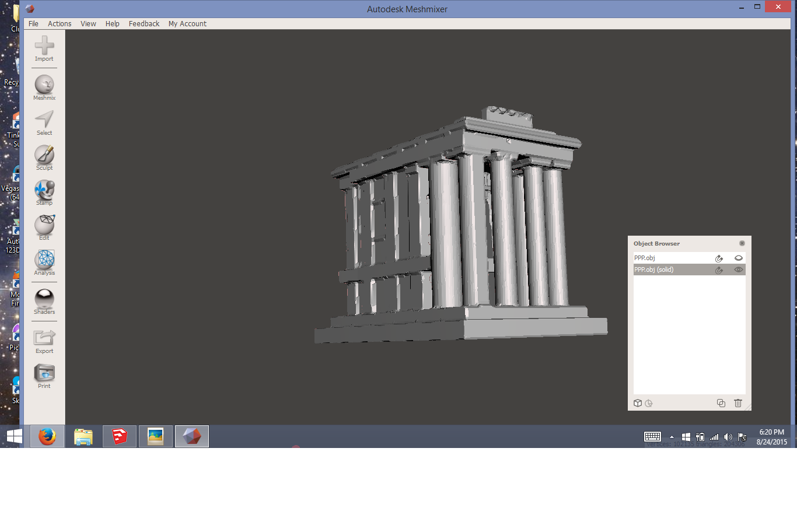The width and height of the screenshot is (797, 532).
Task: Open Firefox from the taskbar
Action: pos(47,436)
